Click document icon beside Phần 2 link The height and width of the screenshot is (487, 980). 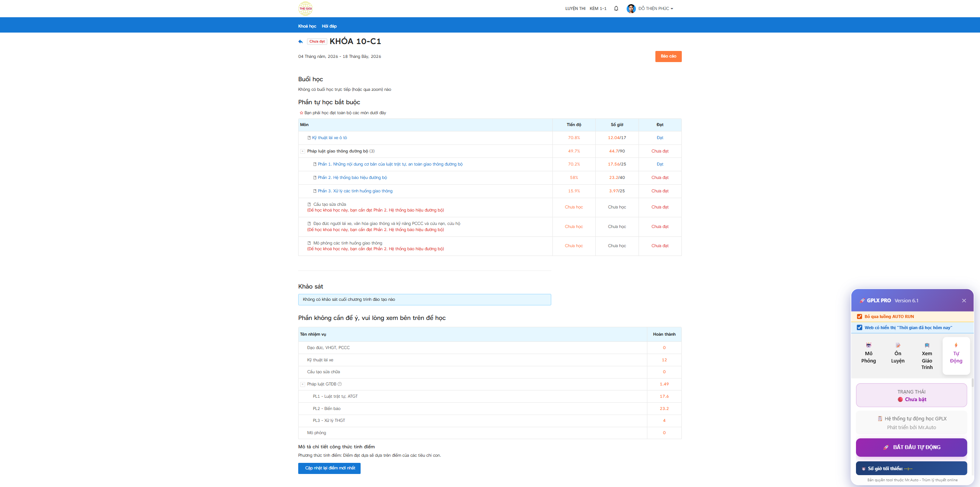(315, 177)
